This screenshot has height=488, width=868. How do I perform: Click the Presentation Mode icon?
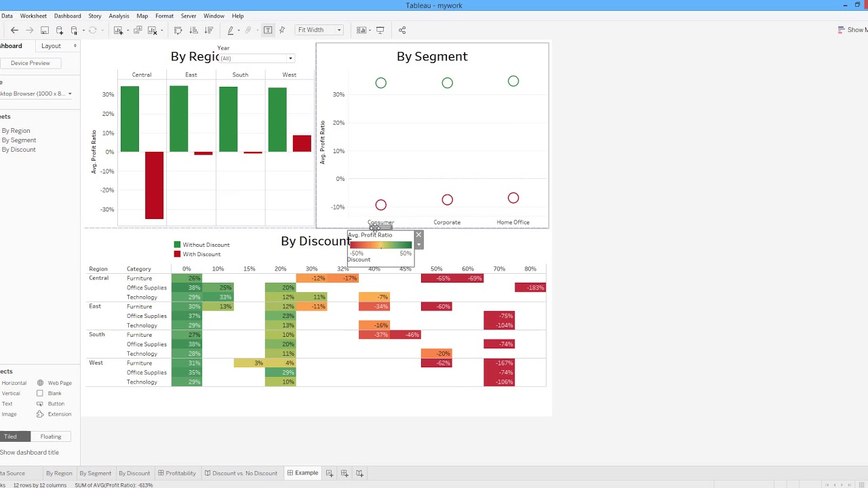[x=380, y=30]
